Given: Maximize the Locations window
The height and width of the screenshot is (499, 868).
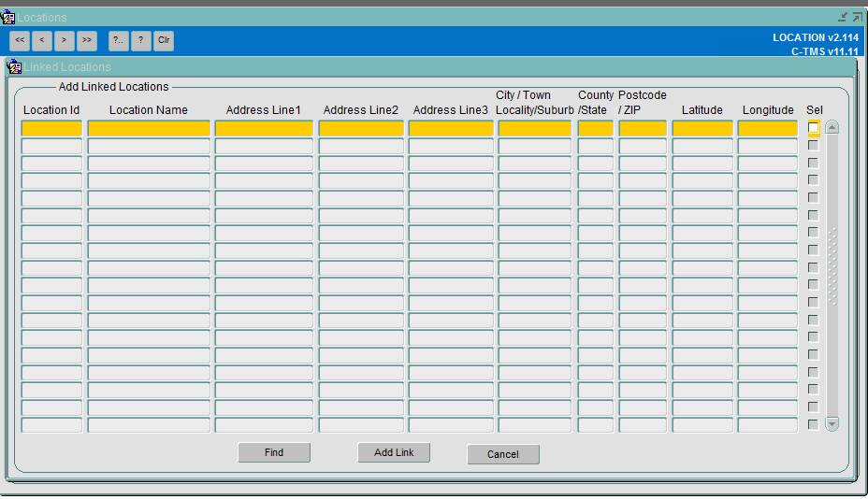Looking at the screenshot, I should coord(858,17).
